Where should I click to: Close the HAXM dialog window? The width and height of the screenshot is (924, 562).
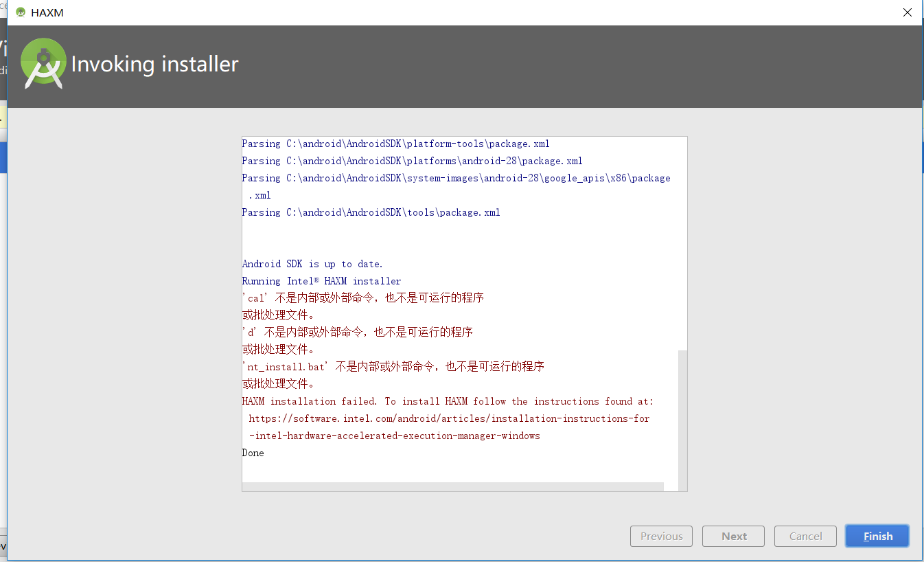point(908,12)
